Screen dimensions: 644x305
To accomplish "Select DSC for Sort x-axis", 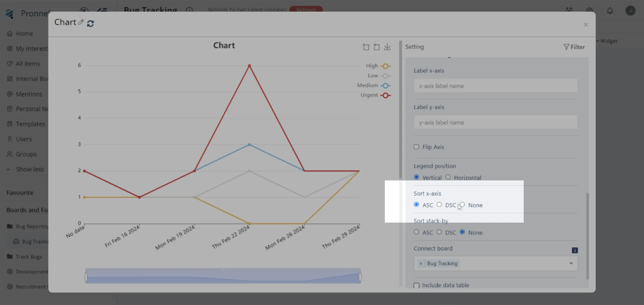I will click(439, 205).
